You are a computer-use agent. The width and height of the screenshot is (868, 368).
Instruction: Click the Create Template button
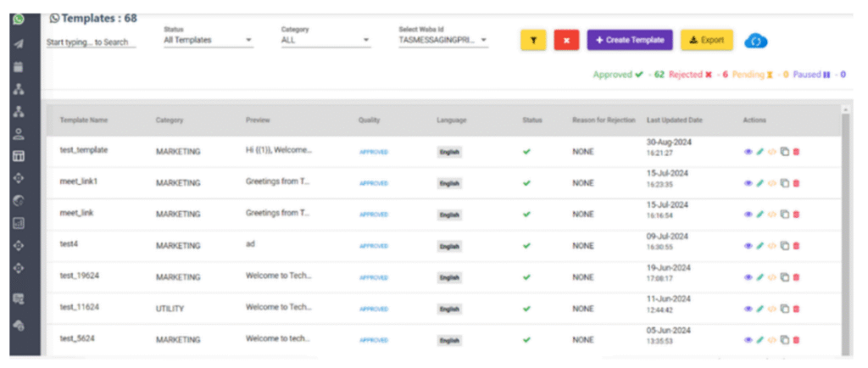pyautogui.click(x=631, y=40)
